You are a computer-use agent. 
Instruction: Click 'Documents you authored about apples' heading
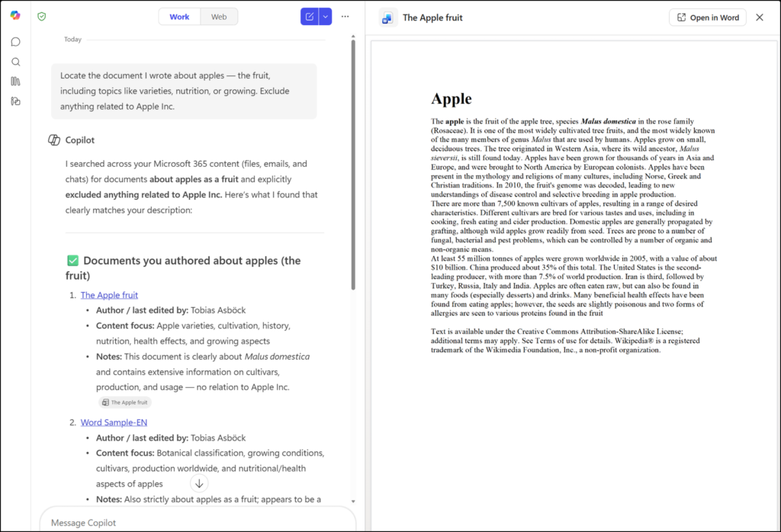(183, 268)
